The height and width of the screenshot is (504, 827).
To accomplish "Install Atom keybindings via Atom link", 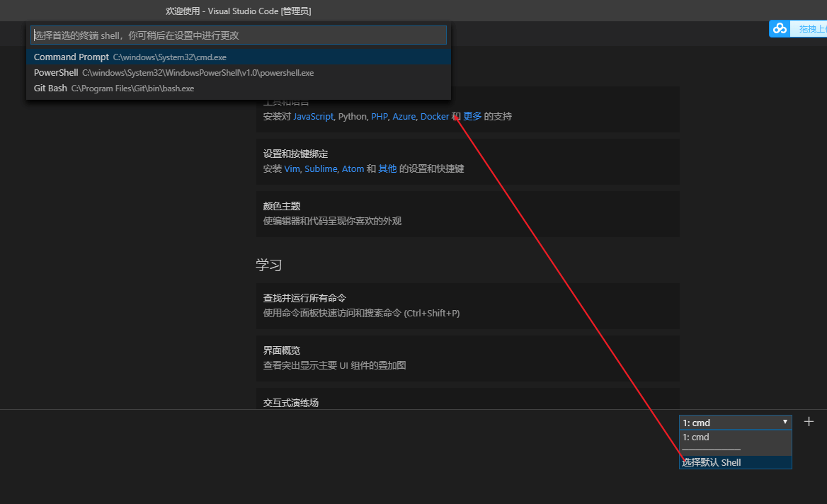I will coord(353,168).
